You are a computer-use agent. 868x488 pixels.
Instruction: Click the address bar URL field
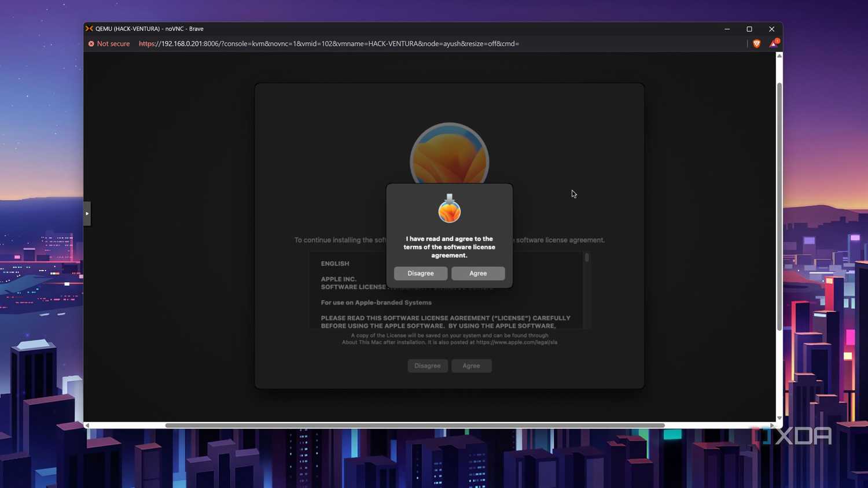[329, 44]
